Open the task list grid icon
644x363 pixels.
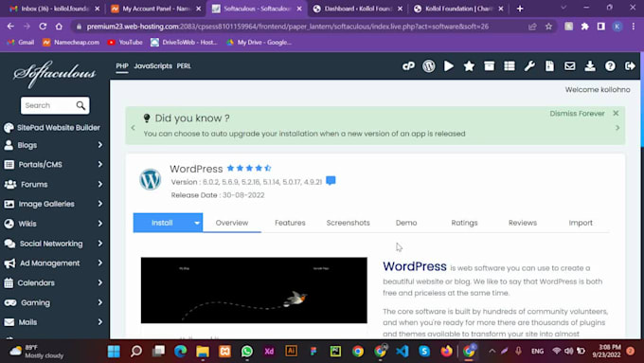510,66
